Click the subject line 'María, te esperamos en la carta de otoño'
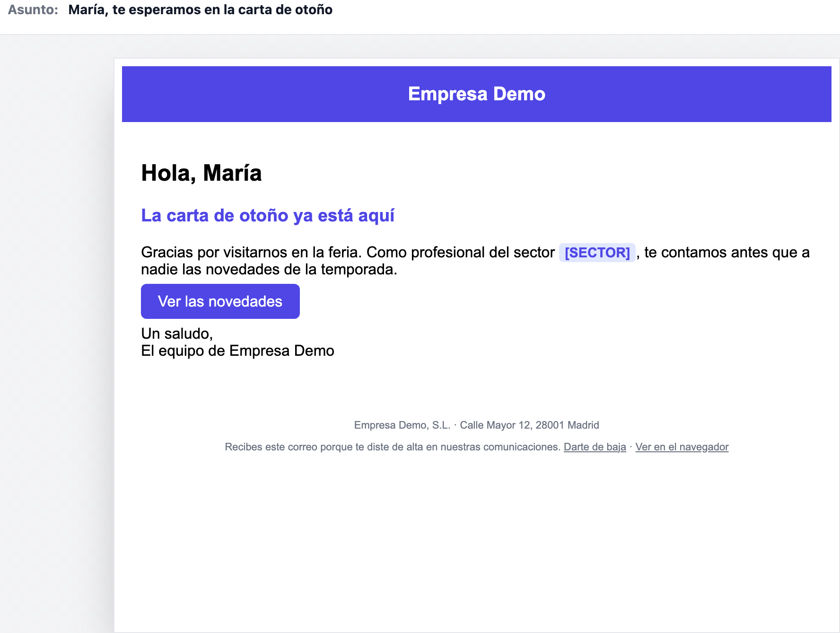Image resolution: width=840 pixels, height=633 pixels. coord(201,10)
